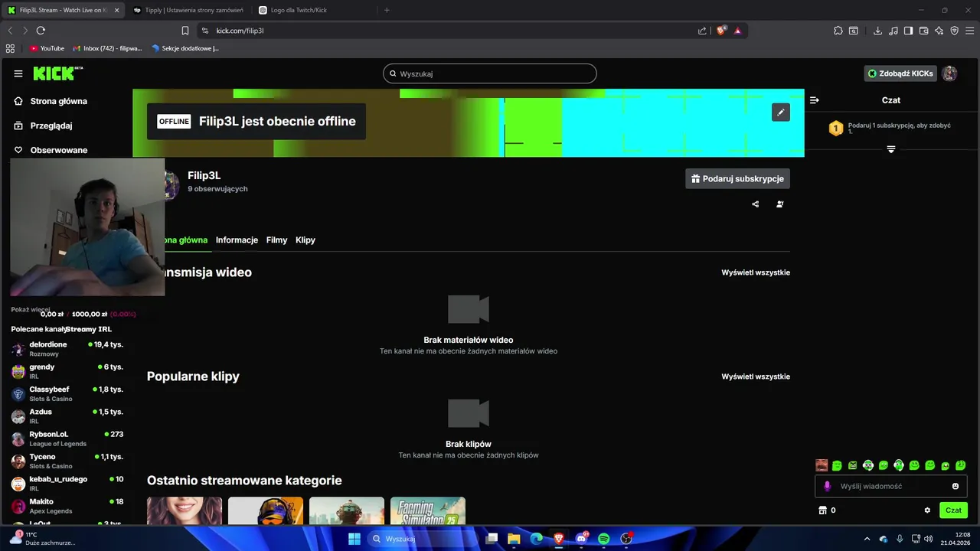
Task: Open Brave Wallet icon
Action: coord(924,31)
